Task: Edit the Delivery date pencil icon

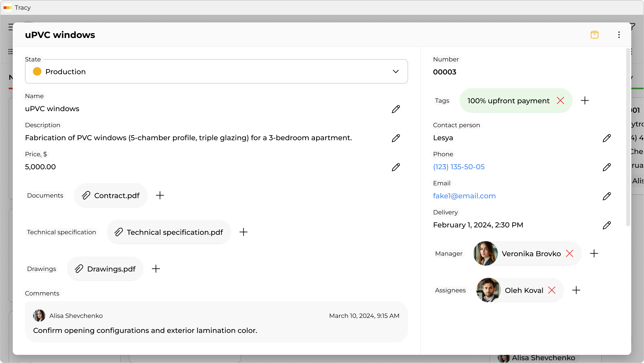Action: pos(607,225)
